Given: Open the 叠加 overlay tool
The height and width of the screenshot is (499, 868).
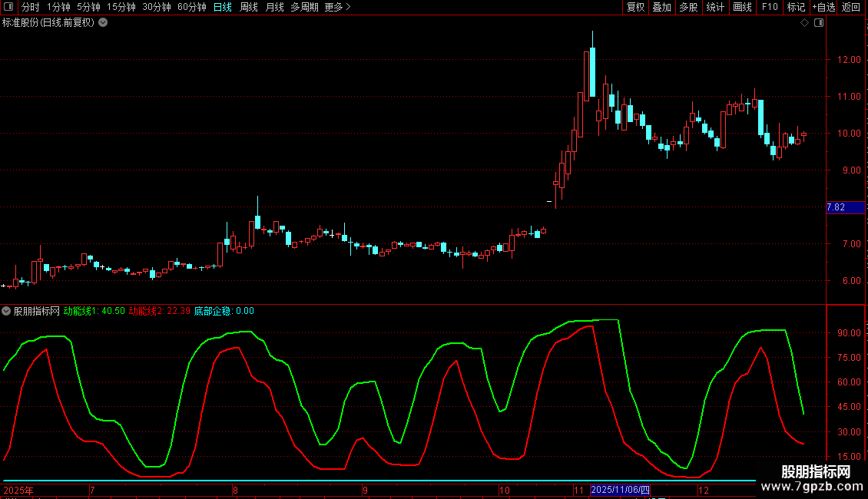Looking at the screenshot, I should tap(661, 7).
